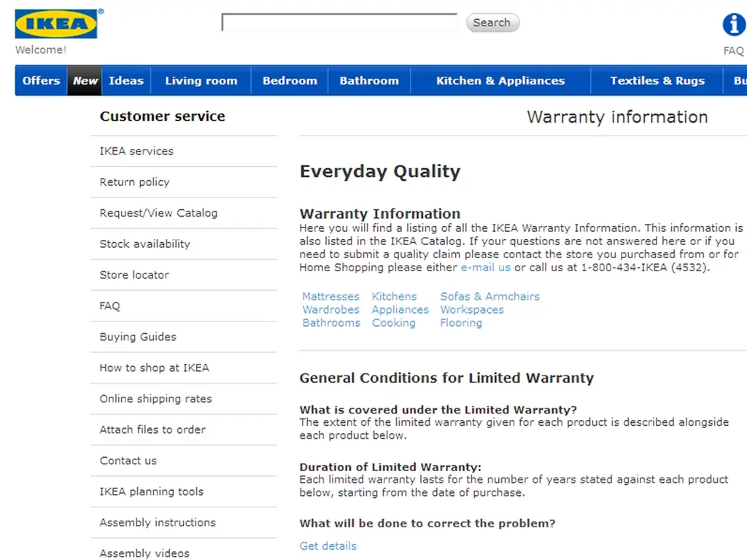Click the e-mail us link

coord(485,268)
